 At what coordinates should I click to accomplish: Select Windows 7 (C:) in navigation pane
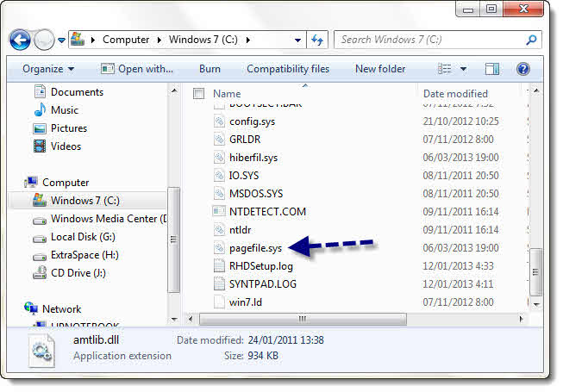pyautogui.click(x=87, y=201)
